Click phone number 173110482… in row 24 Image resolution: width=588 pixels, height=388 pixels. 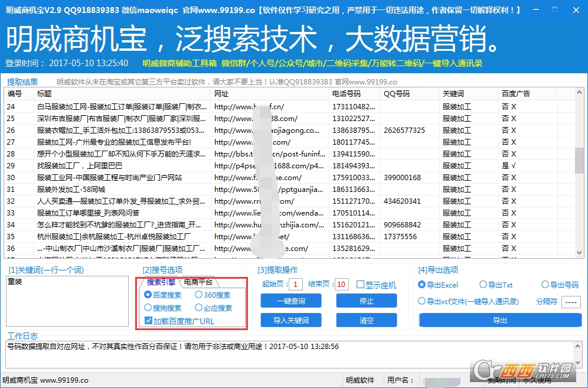(353, 106)
